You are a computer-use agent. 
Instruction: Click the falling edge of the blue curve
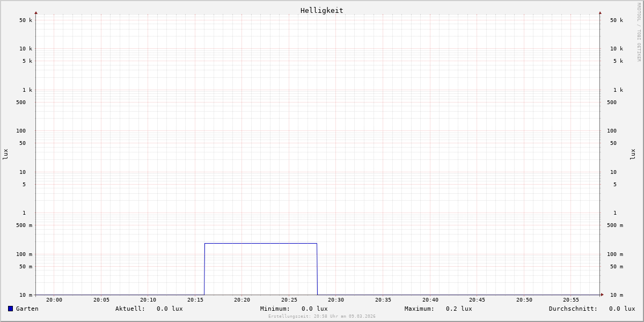(317, 269)
